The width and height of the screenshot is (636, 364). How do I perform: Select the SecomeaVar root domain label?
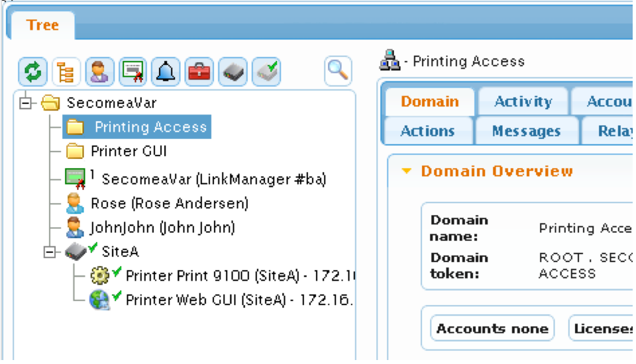coord(112,103)
